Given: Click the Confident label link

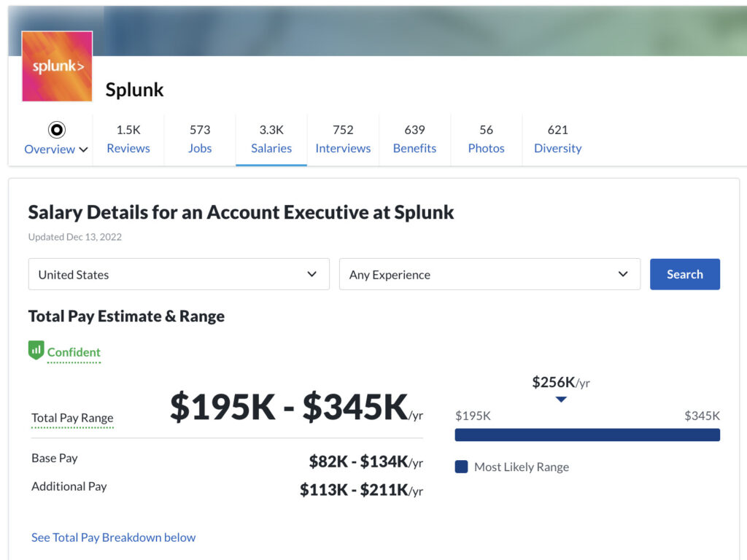Looking at the screenshot, I should click(x=74, y=352).
